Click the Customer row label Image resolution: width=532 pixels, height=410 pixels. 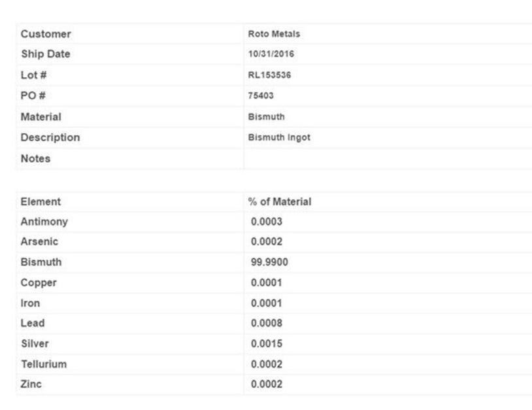coord(46,34)
